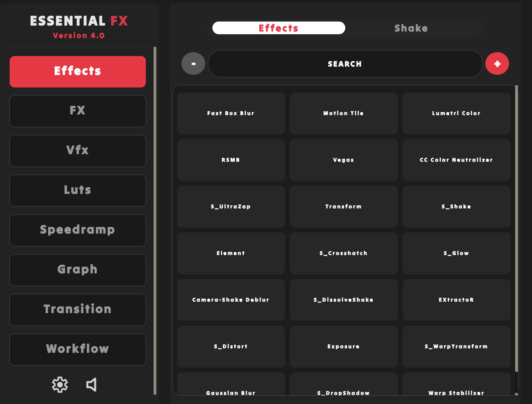Viewport: 532px width, 404px height.
Task: Switch to the Shake tab
Action: click(x=411, y=28)
